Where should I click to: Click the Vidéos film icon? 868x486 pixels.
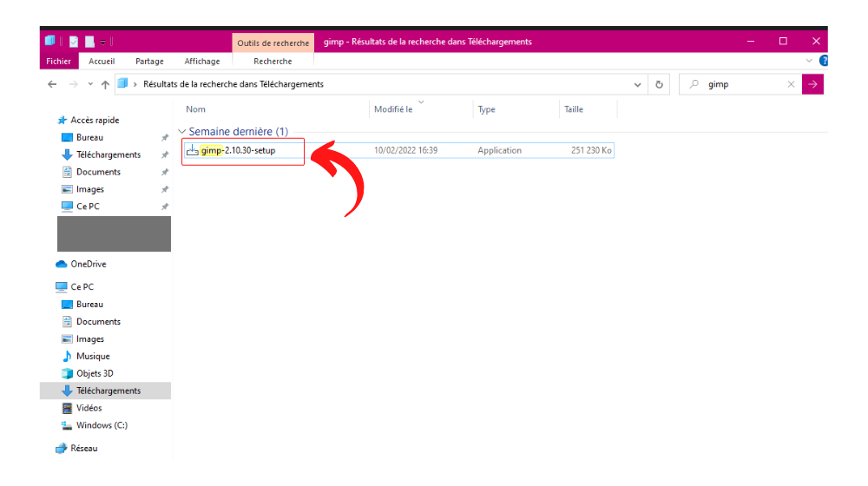click(67, 408)
